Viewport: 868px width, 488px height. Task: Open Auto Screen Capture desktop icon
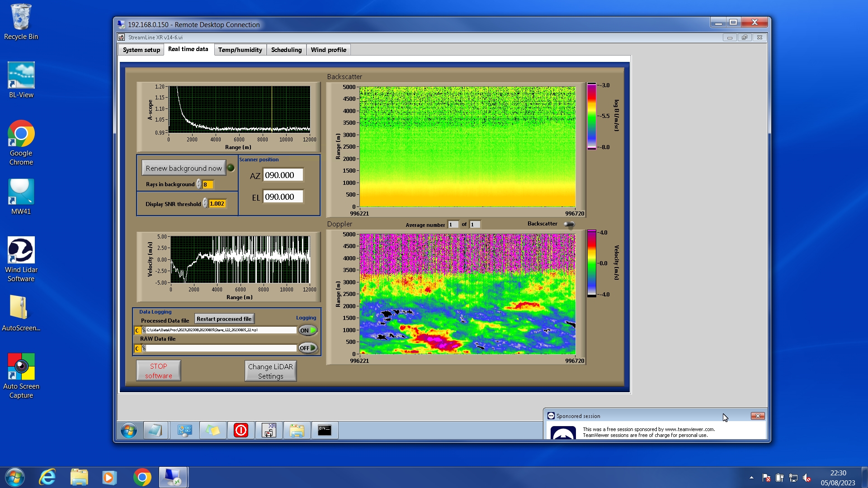tap(21, 375)
